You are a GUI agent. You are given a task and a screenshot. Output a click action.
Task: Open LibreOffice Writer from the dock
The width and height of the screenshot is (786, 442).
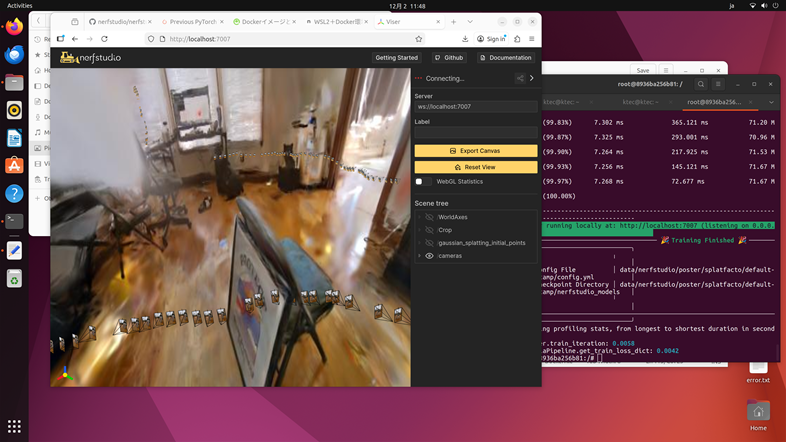(x=14, y=138)
